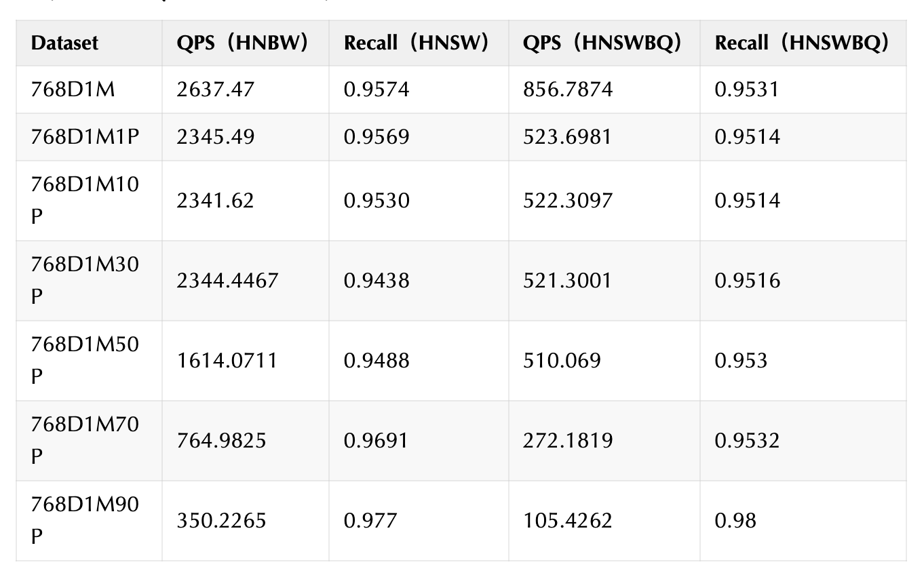
Task: Click the QPS (HNBW) column header
Action: click(x=242, y=43)
